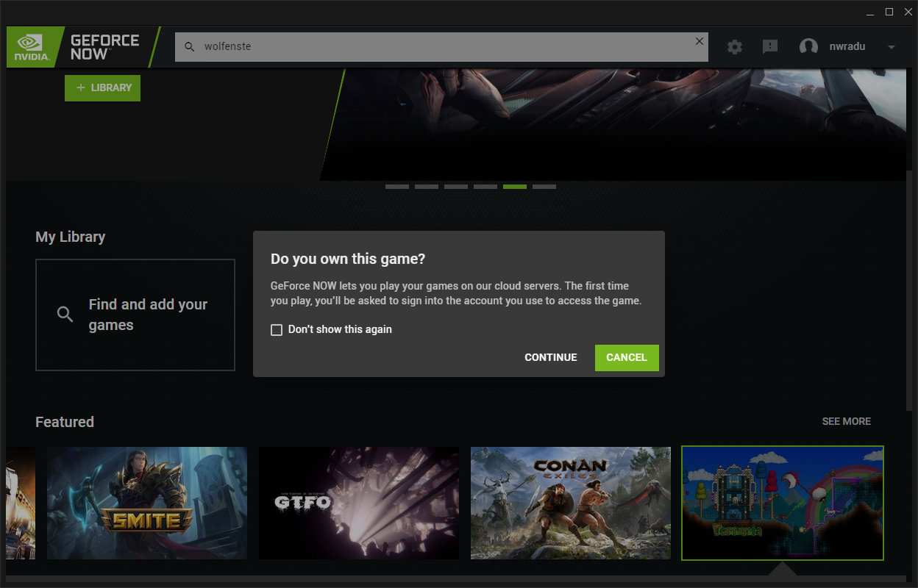Select the first carousel page indicator

click(x=397, y=187)
